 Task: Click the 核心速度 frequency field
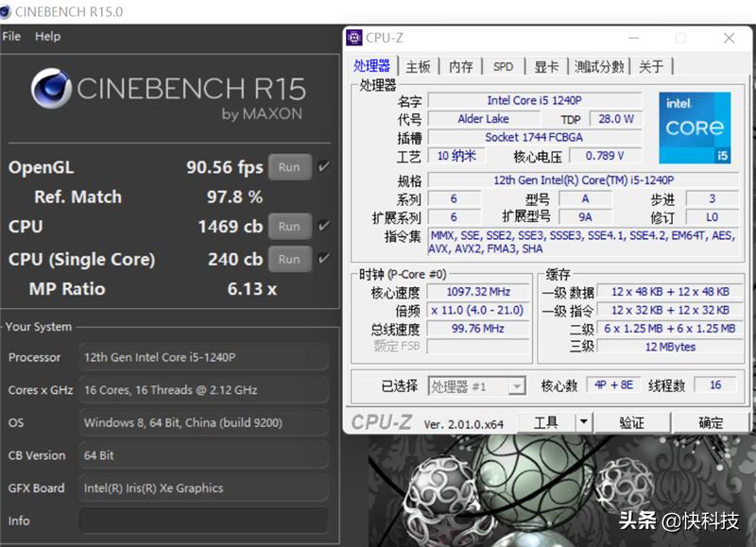(477, 291)
